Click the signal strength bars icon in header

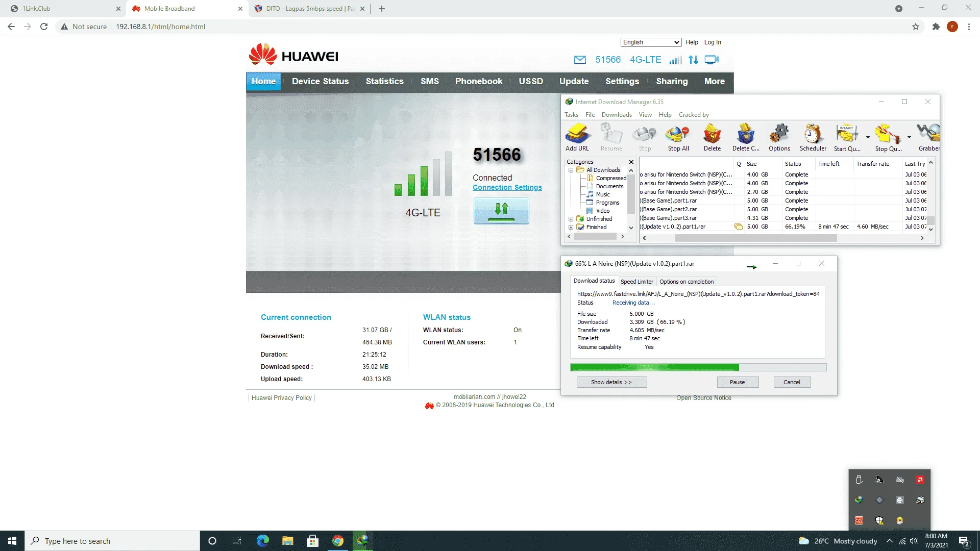point(675,60)
